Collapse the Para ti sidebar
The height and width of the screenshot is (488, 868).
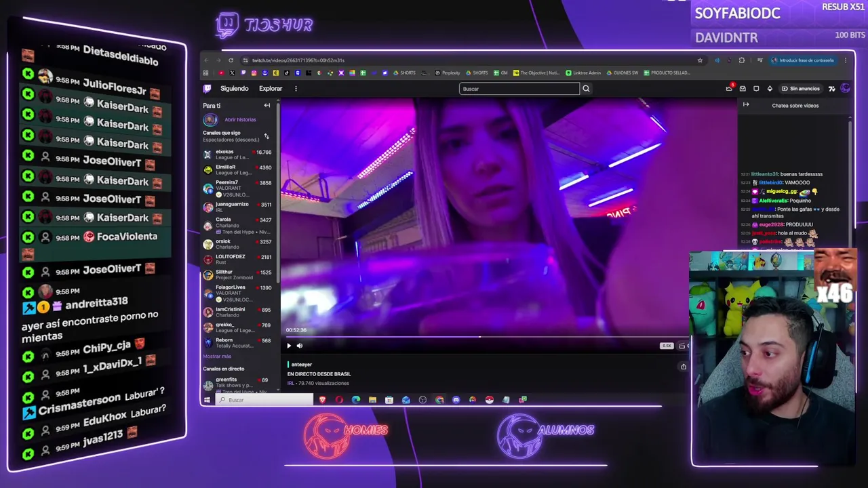[267, 106]
